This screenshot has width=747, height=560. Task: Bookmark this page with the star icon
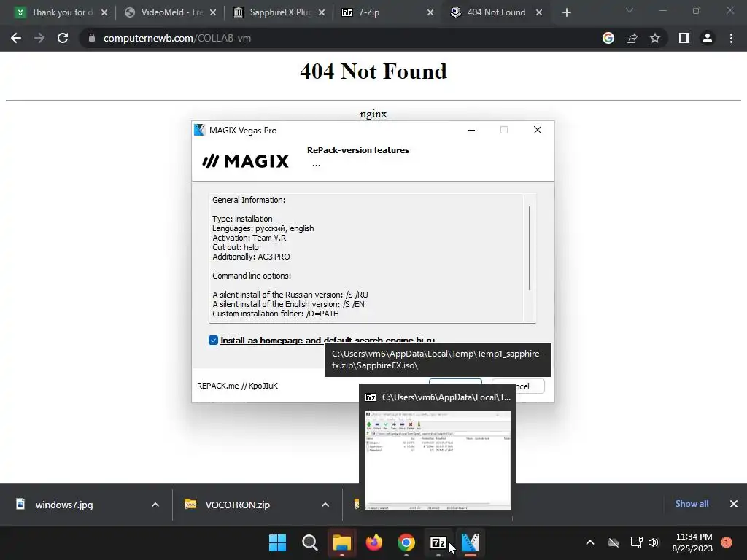coord(655,38)
